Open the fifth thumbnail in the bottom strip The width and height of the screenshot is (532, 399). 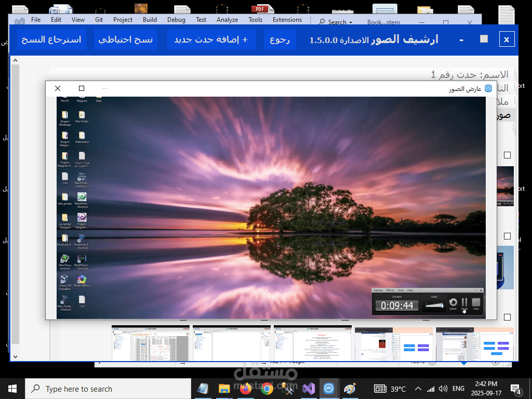coord(475,344)
